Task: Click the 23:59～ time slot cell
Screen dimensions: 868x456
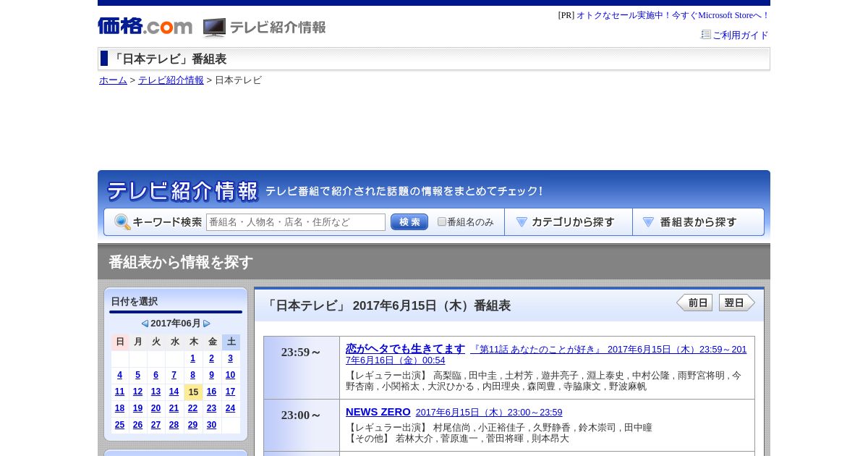Action: (x=302, y=368)
